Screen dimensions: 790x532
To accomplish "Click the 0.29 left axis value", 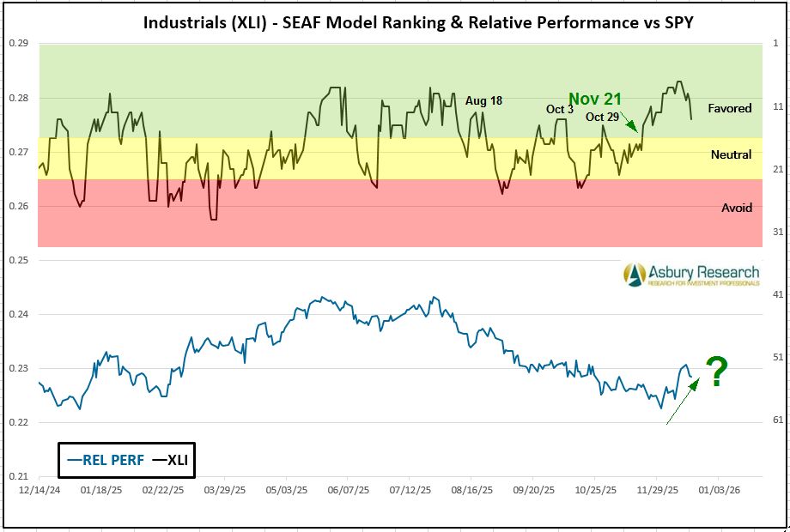I will pyautogui.click(x=19, y=43).
